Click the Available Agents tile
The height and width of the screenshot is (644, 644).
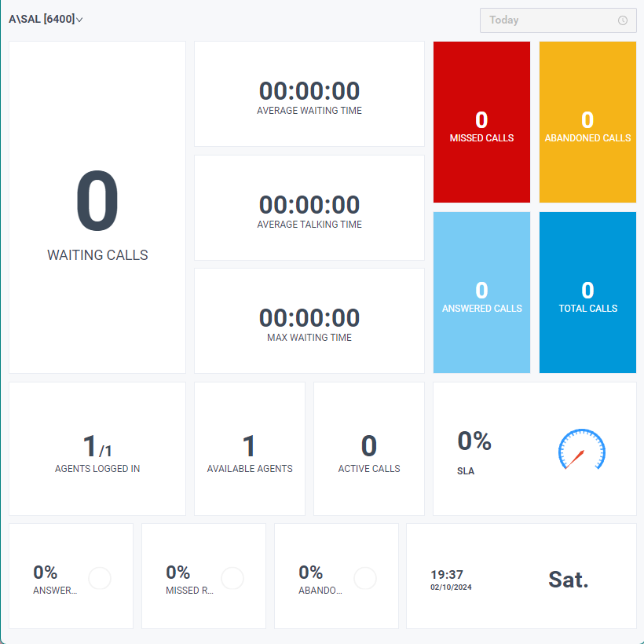pyautogui.click(x=250, y=449)
